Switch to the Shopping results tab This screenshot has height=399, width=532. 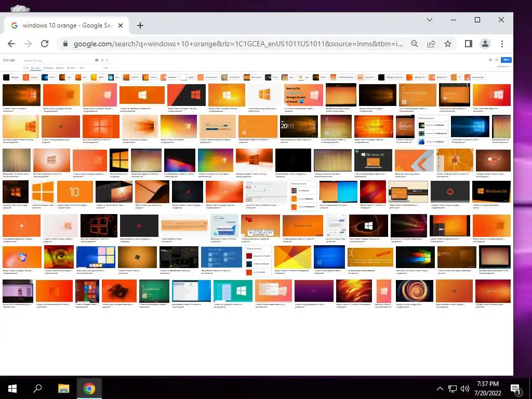click(48, 68)
